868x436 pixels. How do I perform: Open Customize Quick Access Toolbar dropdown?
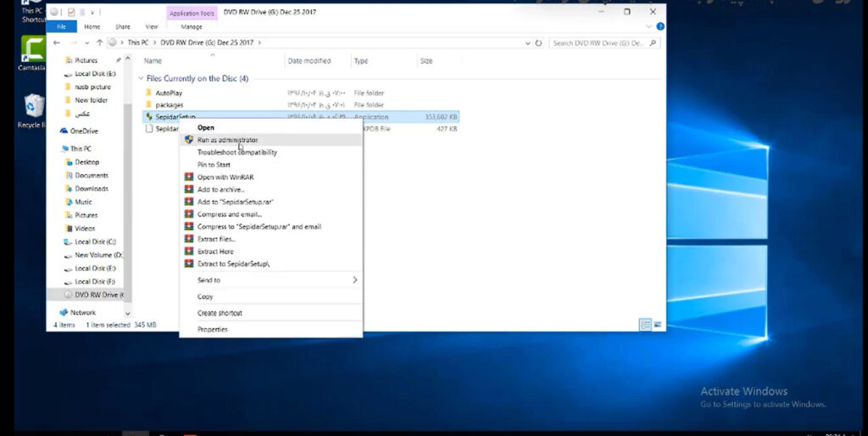(x=92, y=12)
